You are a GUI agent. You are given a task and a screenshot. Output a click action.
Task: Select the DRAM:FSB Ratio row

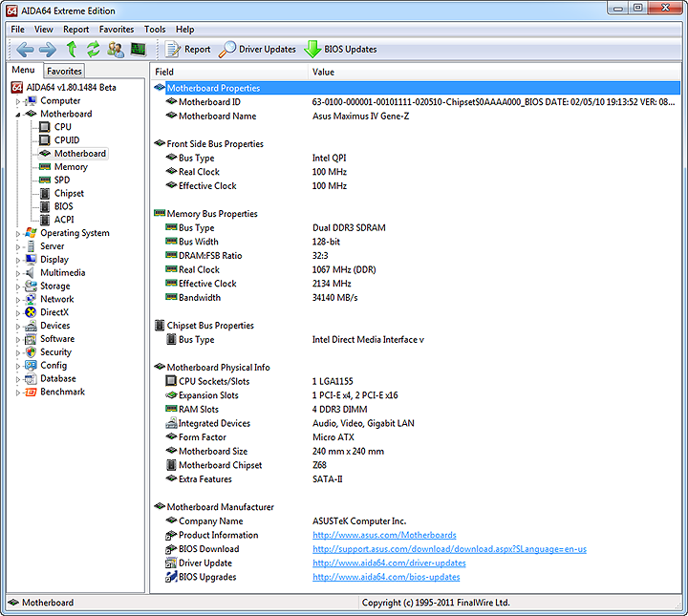pos(416,256)
